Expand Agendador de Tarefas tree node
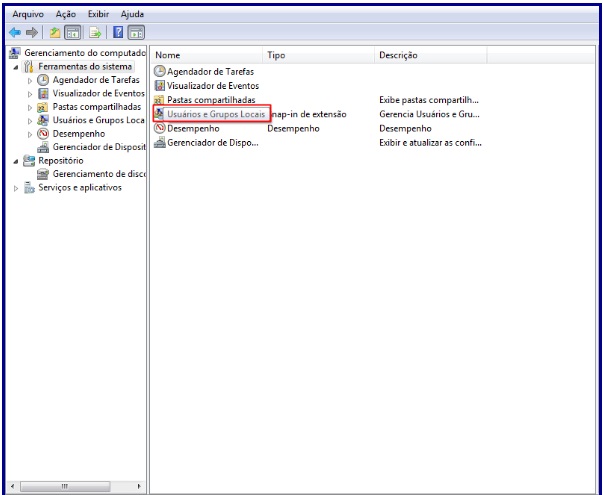This screenshot has height=495, width=603. pyautogui.click(x=30, y=81)
